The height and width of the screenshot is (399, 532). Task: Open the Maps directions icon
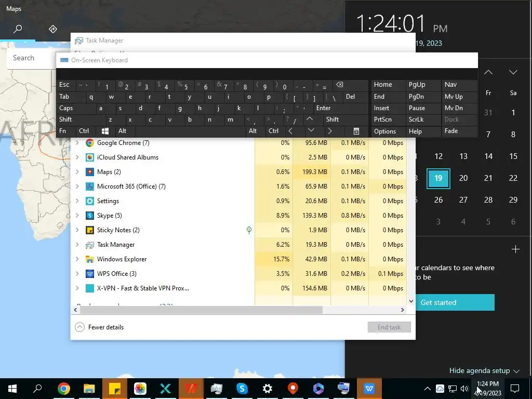[x=52, y=29]
